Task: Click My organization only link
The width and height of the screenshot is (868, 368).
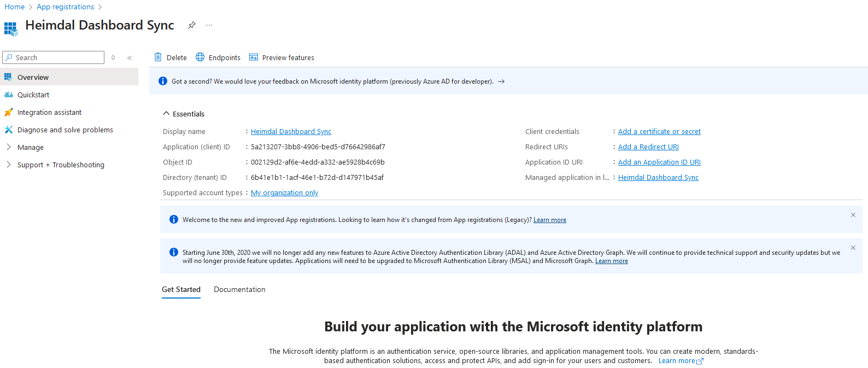Action: point(284,193)
